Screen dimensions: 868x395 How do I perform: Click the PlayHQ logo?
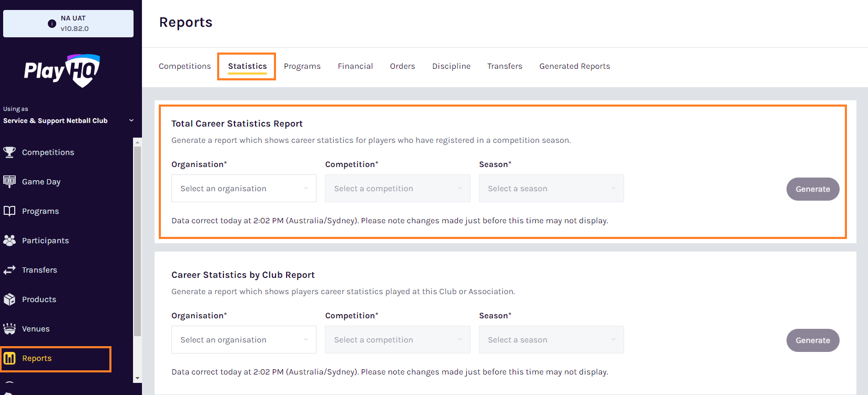[62, 70]
